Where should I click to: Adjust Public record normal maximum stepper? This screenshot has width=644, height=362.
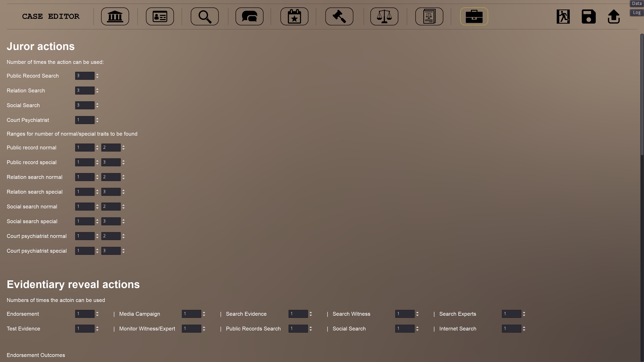(x=123, y=147)
